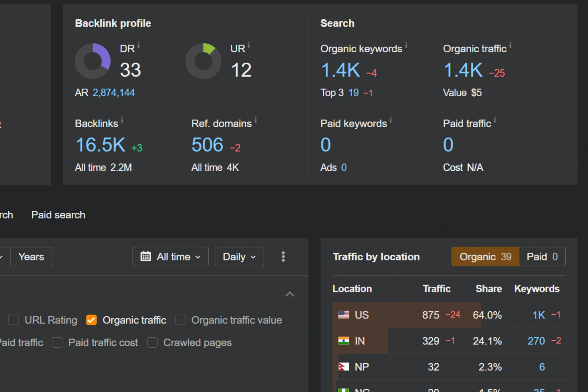588x392 pixels.
Task: Open the three-dot chart options menu
Action: click(283, 257)
